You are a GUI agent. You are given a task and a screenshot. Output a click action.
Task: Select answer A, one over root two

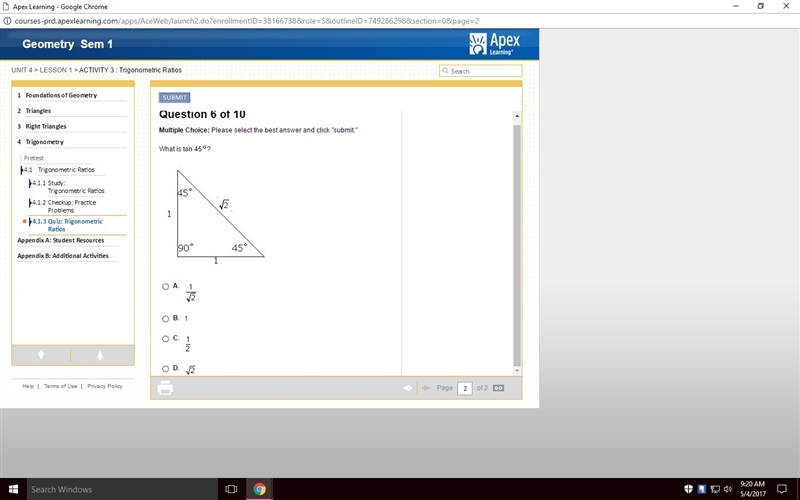(x=165, y=287)
